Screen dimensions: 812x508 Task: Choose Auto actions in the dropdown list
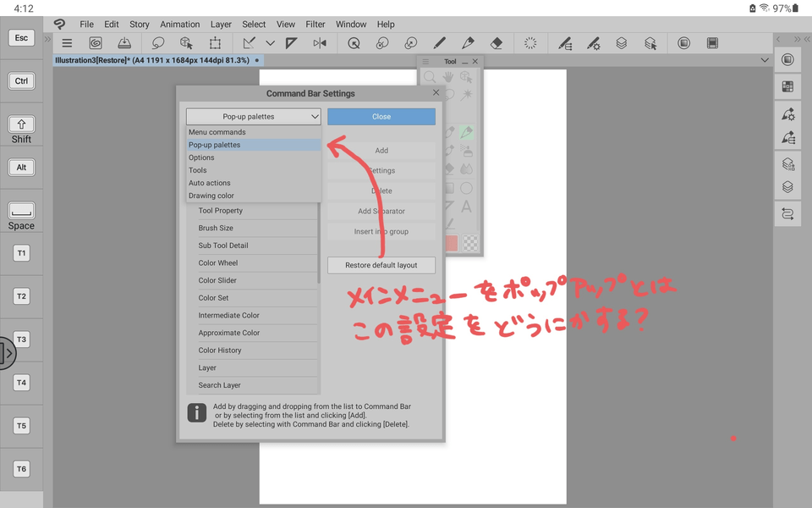254,183
